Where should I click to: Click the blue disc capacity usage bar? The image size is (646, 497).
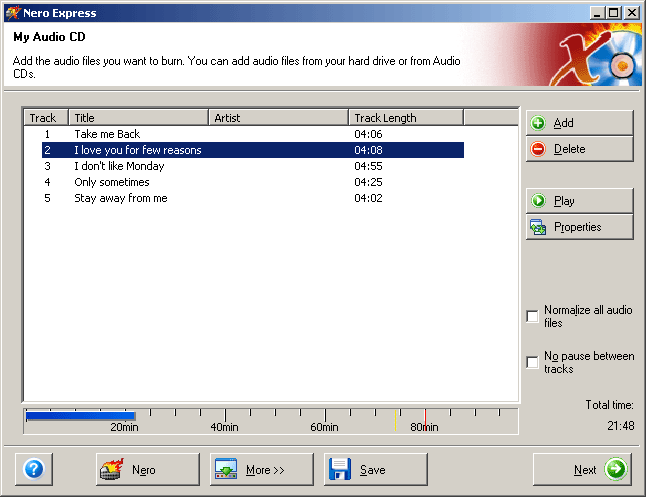click(x=80, y=416)
